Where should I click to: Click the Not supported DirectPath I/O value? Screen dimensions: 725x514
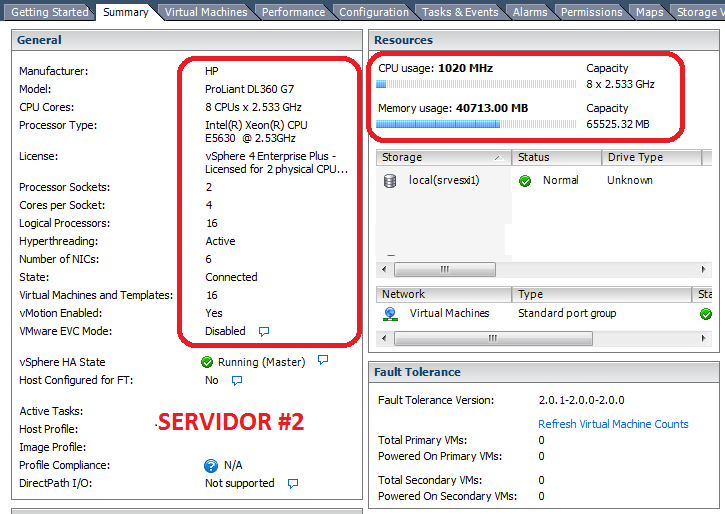coord(240,483)
